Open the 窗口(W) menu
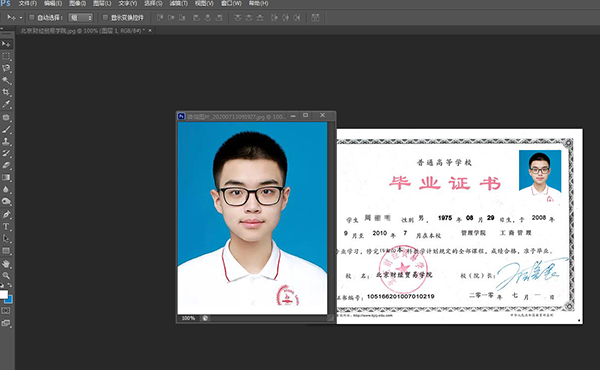The width and height of the screenshot is (600, 370). pos(231,3)
